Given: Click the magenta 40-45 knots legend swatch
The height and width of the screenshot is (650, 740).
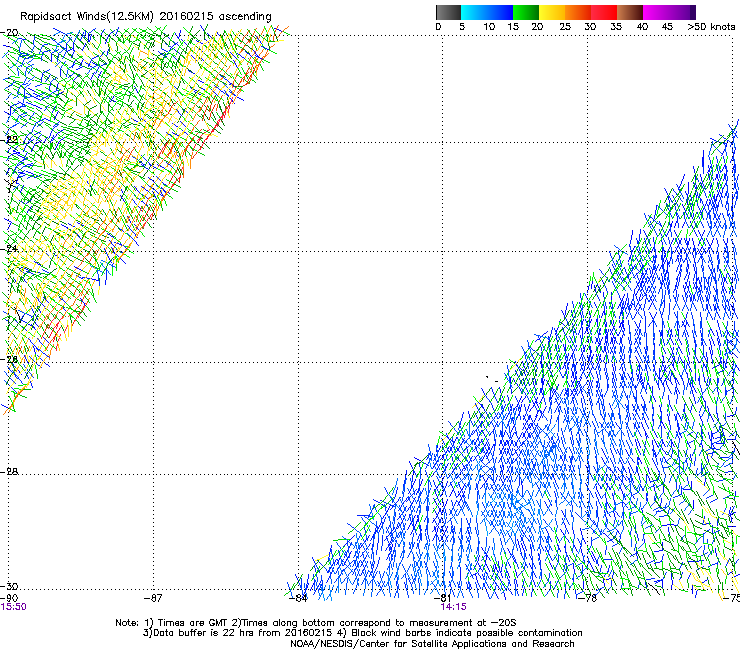Looking at the screenshot, I should pos(656,12).
